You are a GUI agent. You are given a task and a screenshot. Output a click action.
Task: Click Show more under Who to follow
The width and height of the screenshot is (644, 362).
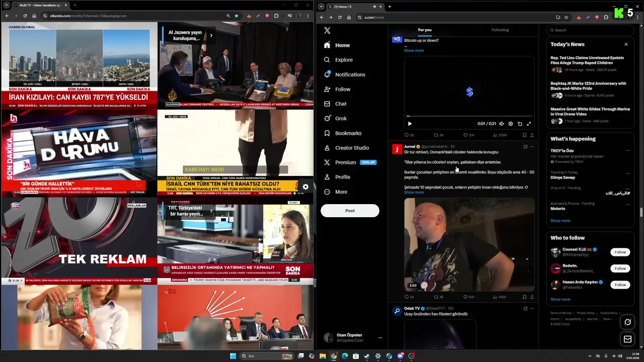pyautogui.click(x=560, y=300)
